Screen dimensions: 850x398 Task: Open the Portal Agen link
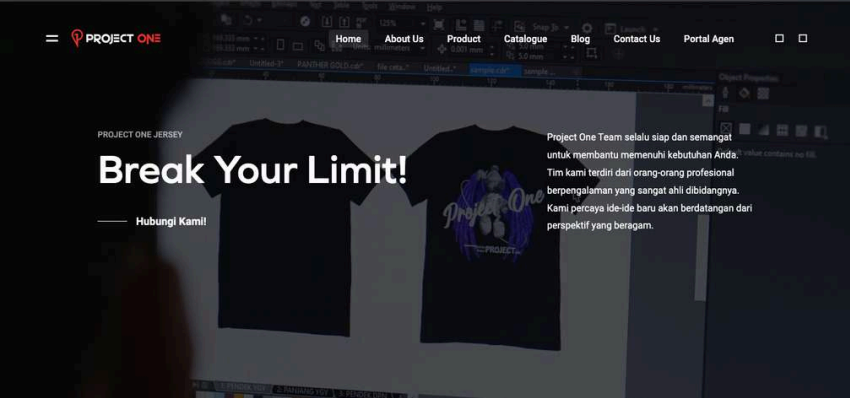tap(709, 39)
